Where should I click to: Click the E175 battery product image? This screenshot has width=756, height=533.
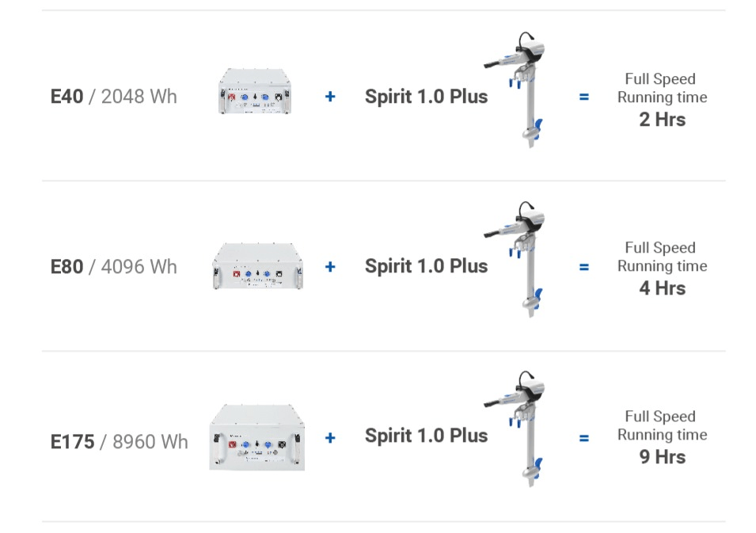(x=257, y=437)
